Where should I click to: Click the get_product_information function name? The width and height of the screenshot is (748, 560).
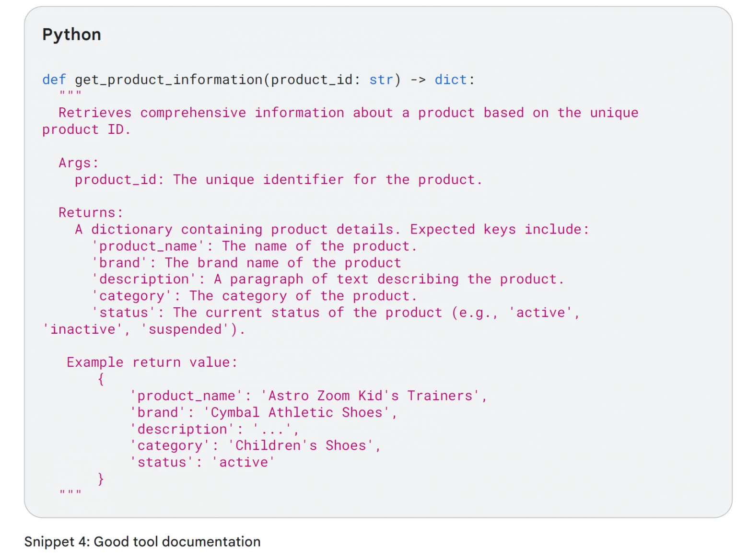(169, 80)
